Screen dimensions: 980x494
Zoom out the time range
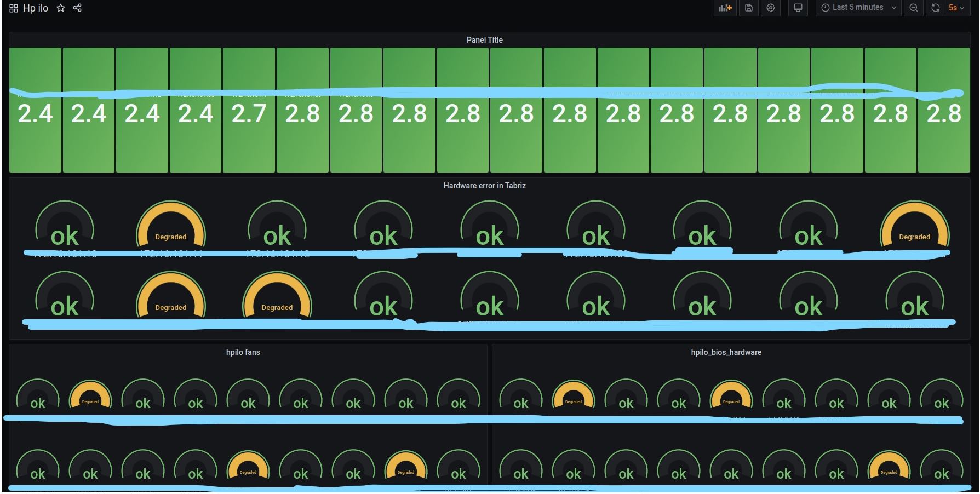(914, 8)
